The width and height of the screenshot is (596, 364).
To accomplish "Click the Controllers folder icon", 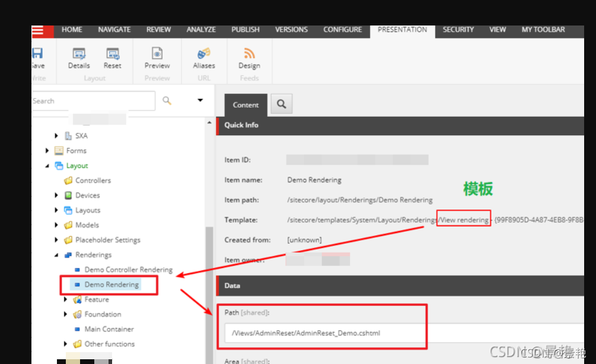I will click(x=68, y=180).
